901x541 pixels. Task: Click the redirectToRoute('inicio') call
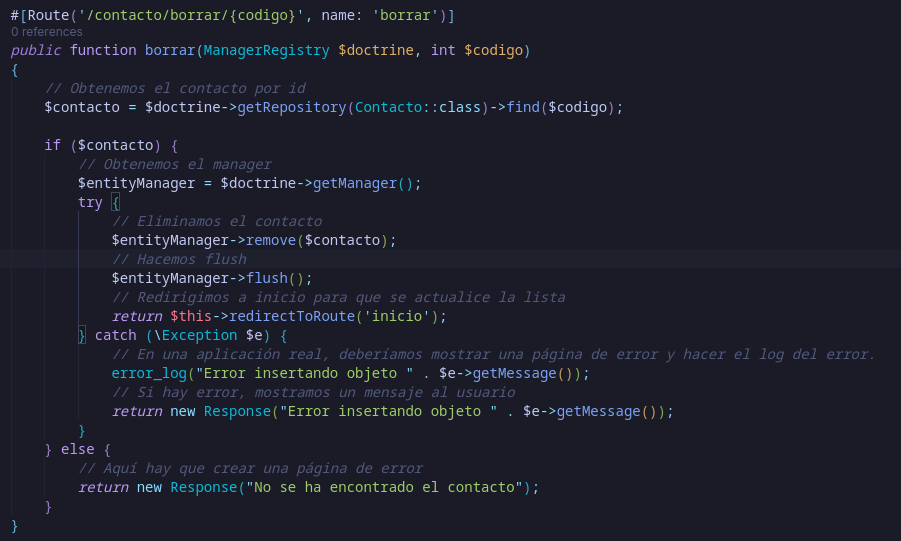[x=334, y=316]
